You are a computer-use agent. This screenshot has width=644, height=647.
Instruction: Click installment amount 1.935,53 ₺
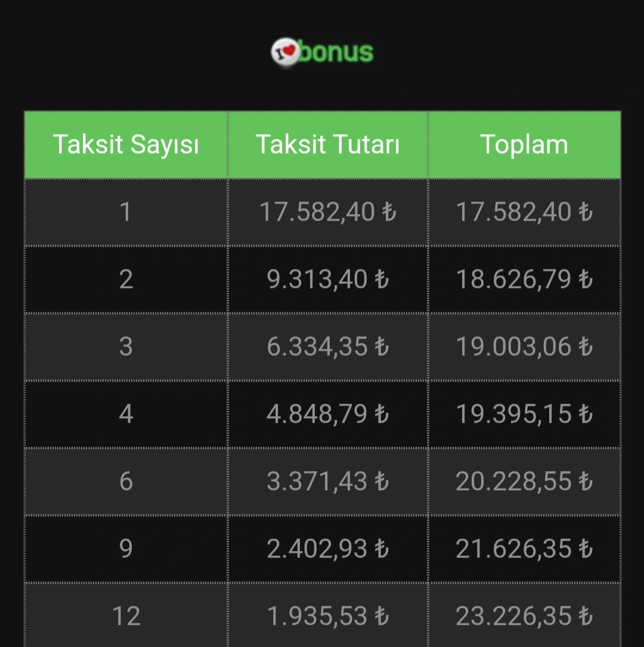[327, 615]
